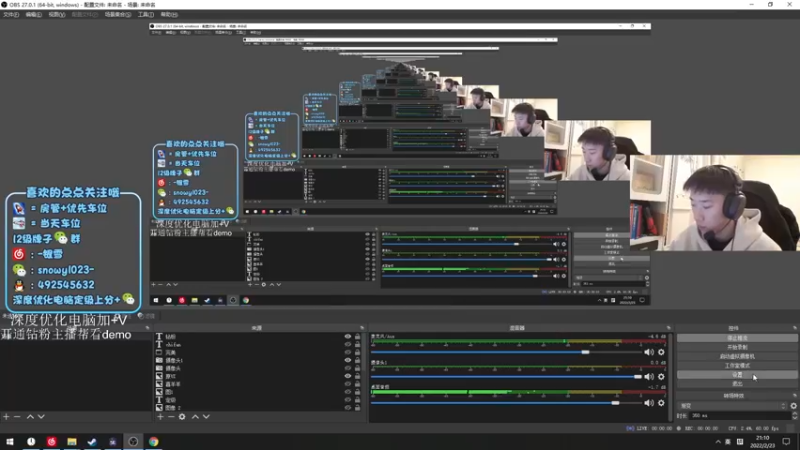800x450 pixels.
Task: Increase transition duration with up stepper
Action: tap(795, 414)
